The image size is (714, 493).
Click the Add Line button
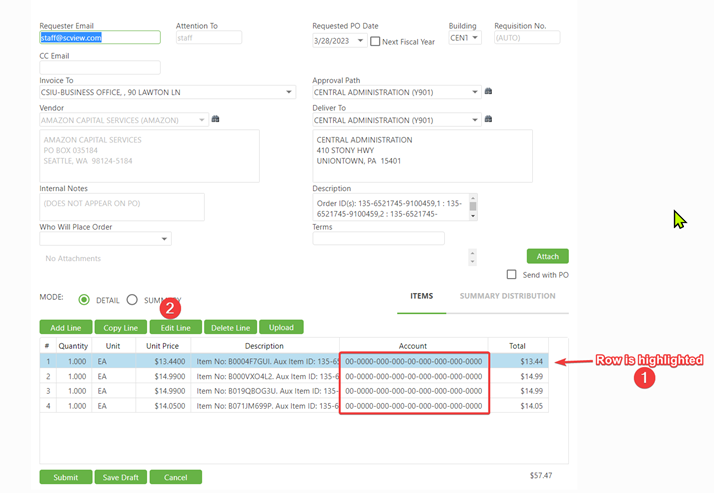tap(66, 327)
